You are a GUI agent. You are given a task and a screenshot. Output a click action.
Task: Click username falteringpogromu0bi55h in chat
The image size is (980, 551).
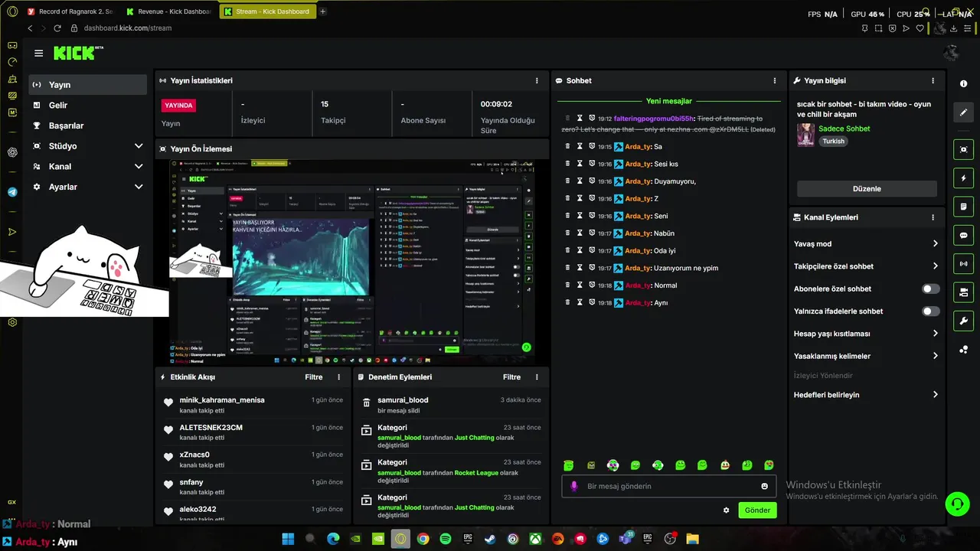pyautogui.click(x=654, y=119)
